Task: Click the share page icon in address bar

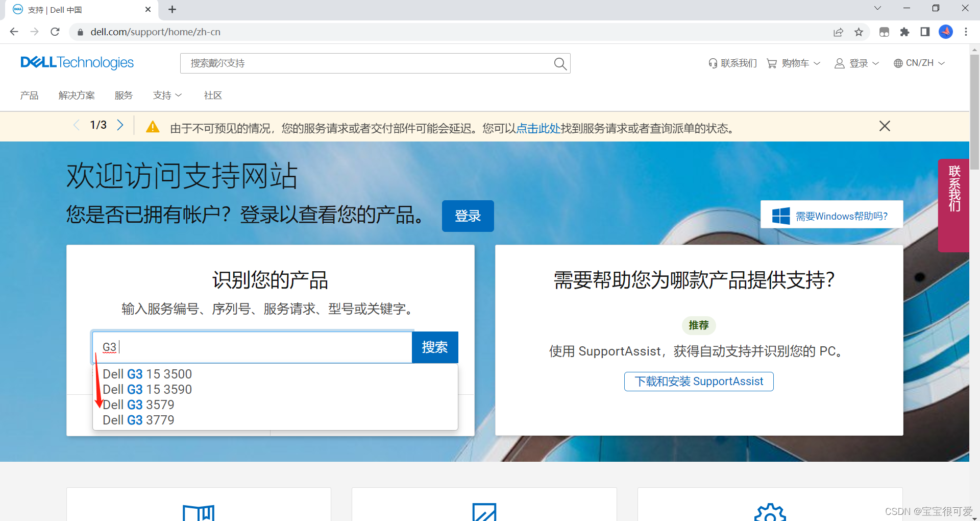Action: click(838, 32)
